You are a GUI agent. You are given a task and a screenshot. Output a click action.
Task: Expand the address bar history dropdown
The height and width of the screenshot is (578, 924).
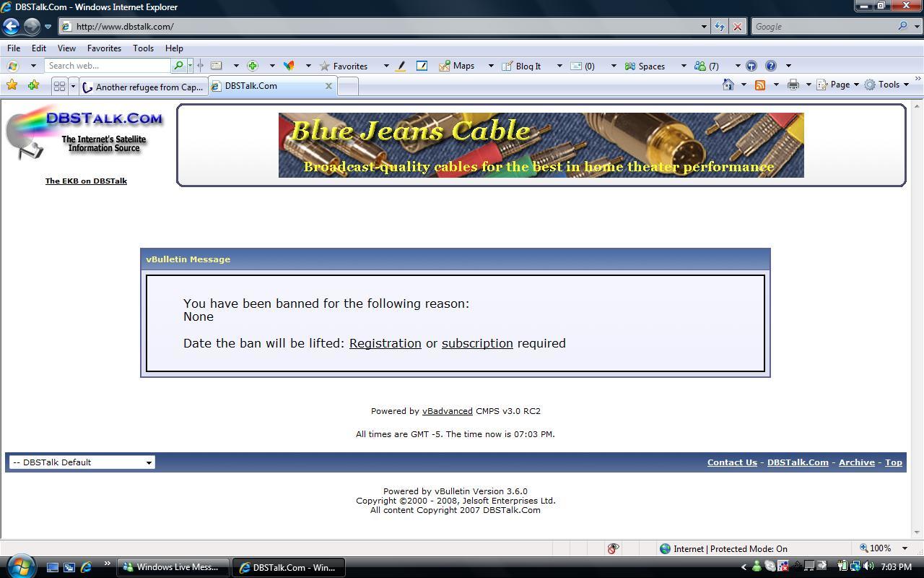[x=704, y=27]
